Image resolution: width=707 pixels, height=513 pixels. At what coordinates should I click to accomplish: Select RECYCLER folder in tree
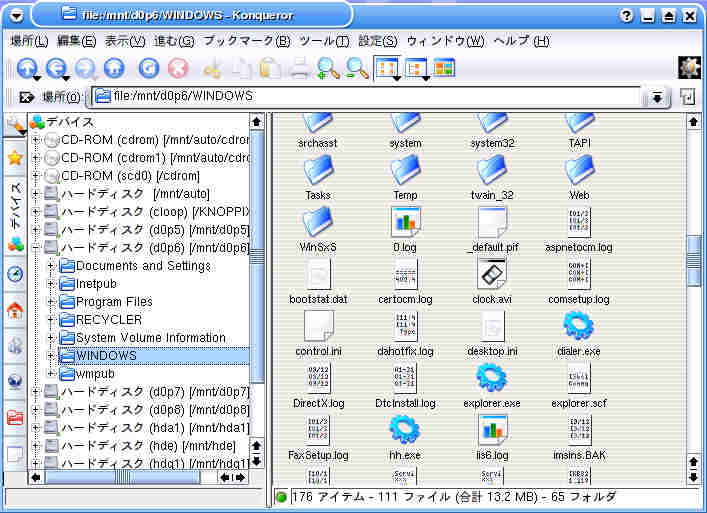(x=101, y=320)
